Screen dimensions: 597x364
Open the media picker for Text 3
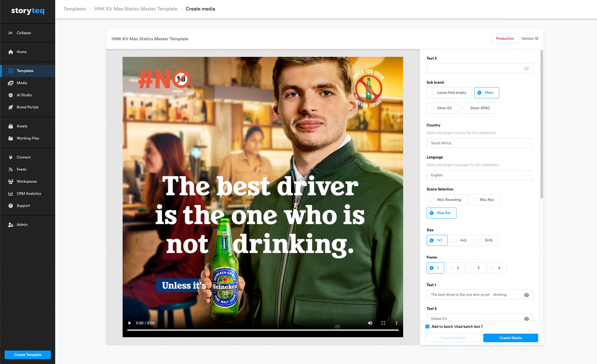(x=527, y=68)
